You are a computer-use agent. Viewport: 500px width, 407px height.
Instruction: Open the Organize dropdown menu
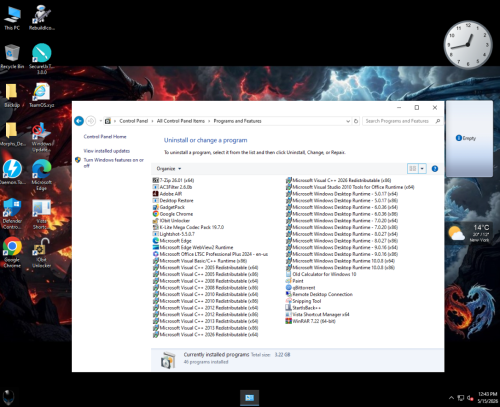point(169,169)
